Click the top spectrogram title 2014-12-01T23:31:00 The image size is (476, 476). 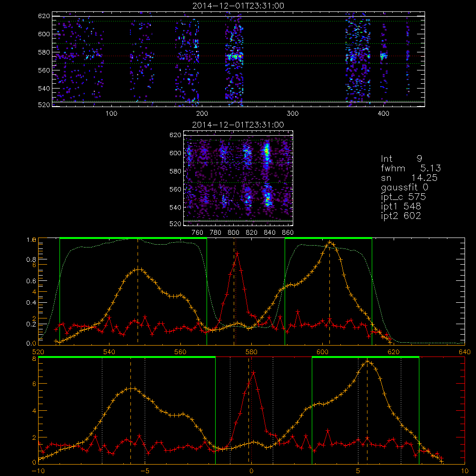point(238,6)
